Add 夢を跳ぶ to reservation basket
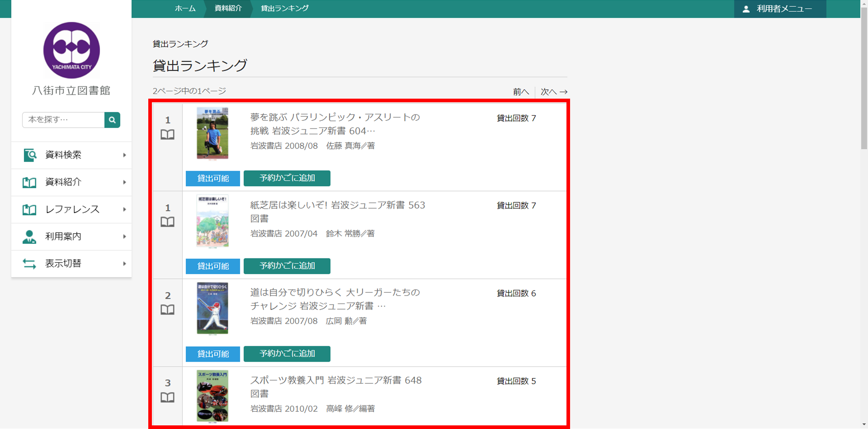The image size is (868, 429). (287, 178)
